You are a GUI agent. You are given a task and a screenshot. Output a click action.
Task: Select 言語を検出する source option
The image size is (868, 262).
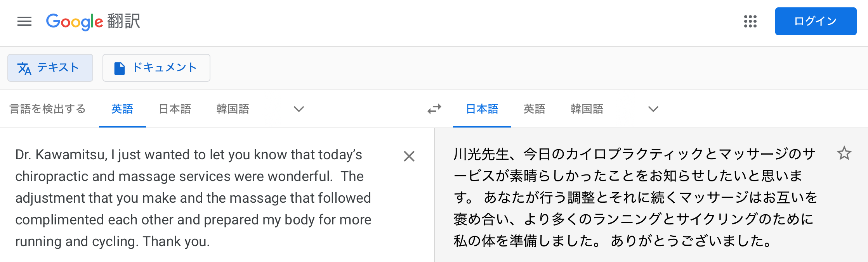[x=47, y=109]
